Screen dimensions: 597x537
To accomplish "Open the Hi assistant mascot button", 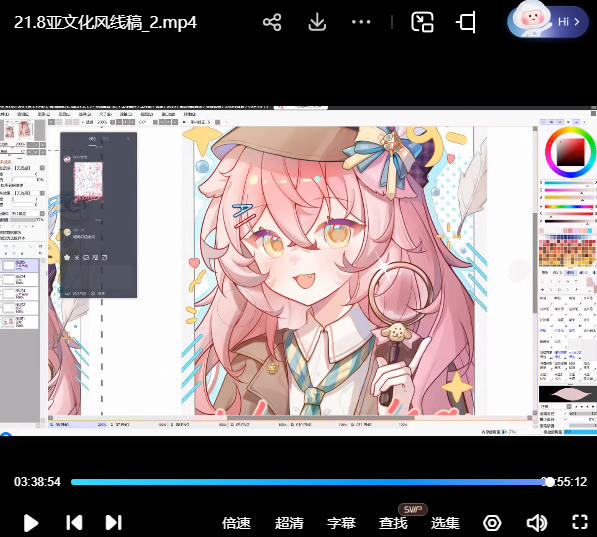I will click(548, 21).
